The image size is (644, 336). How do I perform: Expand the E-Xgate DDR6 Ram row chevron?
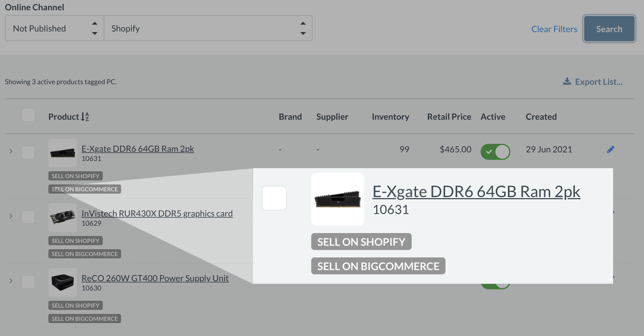tap(11, 151)
